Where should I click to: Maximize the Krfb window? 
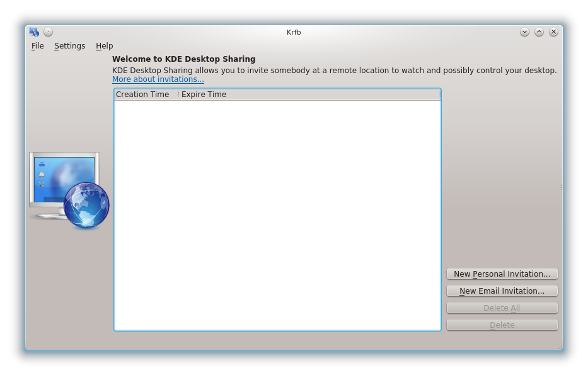coord(539,32)
